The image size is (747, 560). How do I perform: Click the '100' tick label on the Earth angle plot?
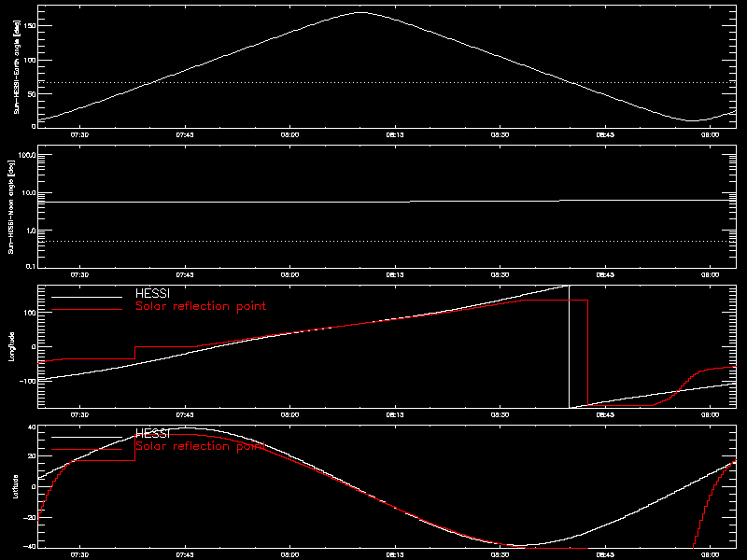30,60
